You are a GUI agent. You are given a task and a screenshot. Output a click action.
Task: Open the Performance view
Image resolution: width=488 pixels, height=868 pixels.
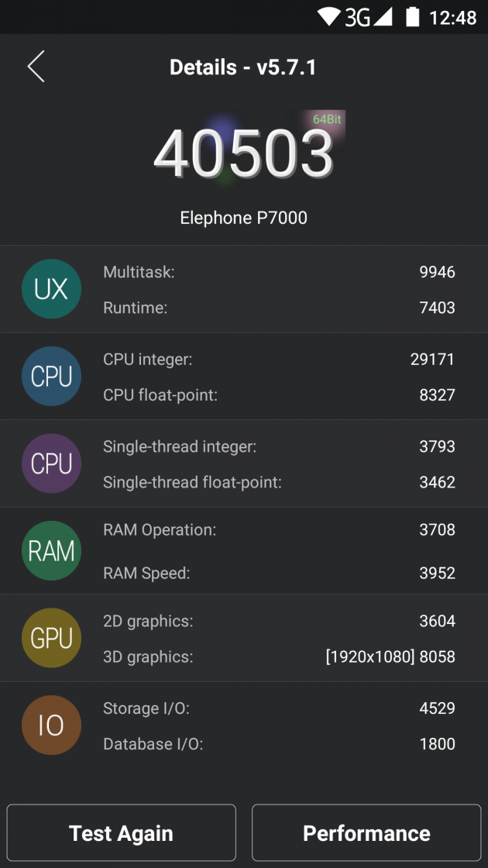tap(366, 832)
